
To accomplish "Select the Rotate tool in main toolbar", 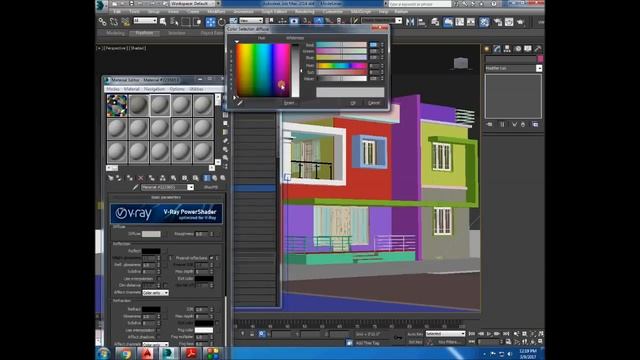I will 222,22.
